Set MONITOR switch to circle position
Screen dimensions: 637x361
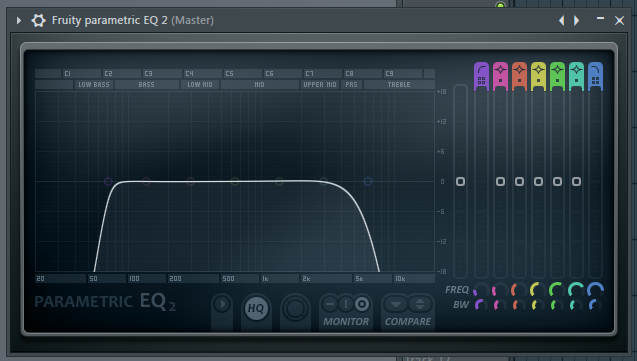[x=362, y=304]
